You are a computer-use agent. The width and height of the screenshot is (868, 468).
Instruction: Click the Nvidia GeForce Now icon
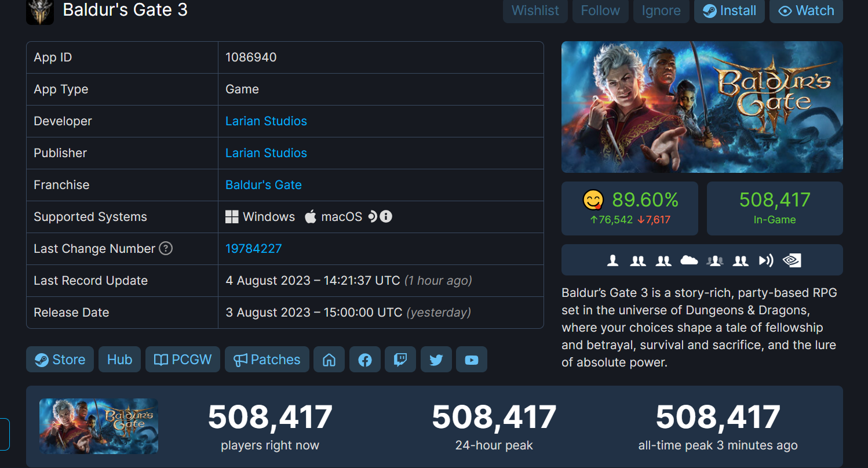pyautogui.click(x=792, y=260)
